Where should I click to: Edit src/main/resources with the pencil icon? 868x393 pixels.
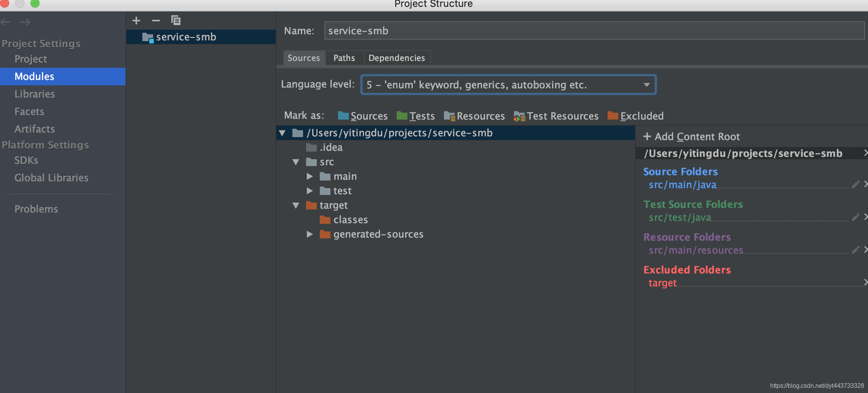855,249
